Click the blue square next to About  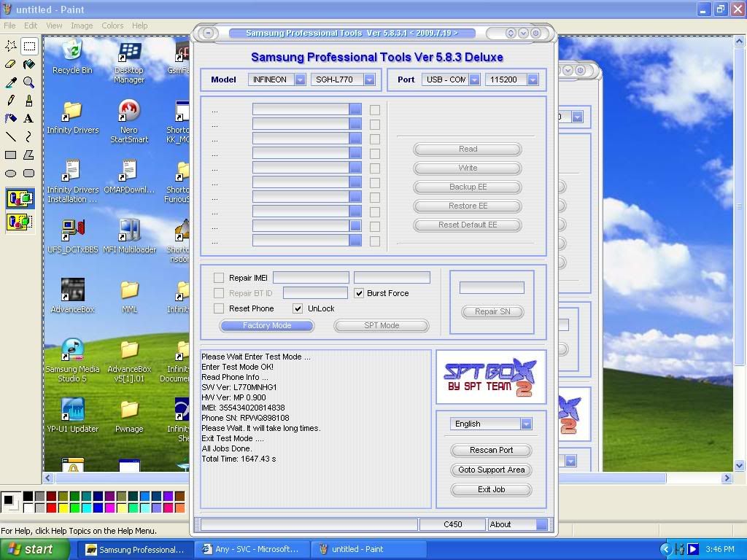542,524
